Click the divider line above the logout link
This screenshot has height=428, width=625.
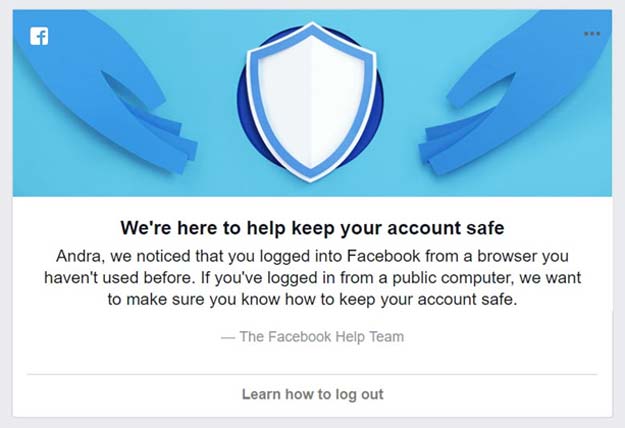pyautogui.click(x=312, y=374)
